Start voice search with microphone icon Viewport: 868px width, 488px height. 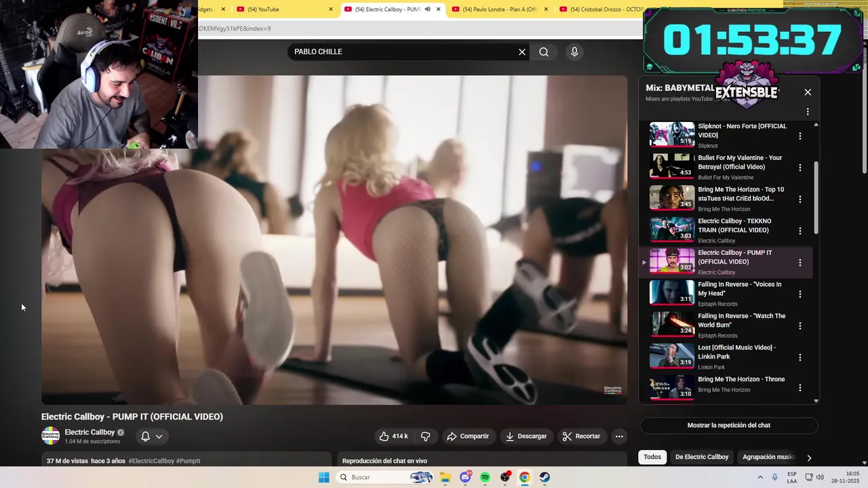coord(574,52)
